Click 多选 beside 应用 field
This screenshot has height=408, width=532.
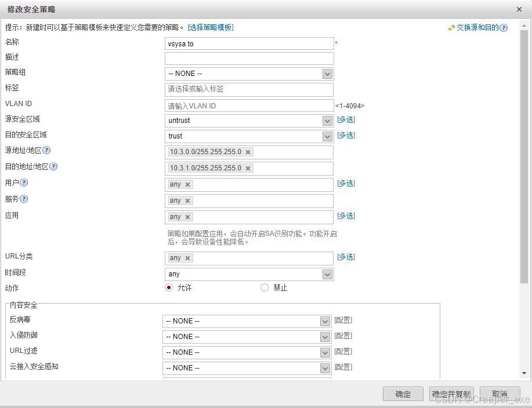346,216
